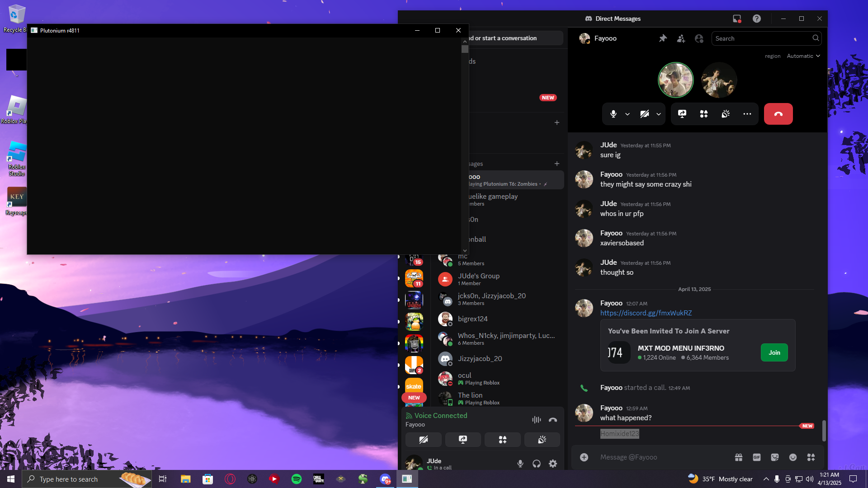Click the Windows taskbar search box
This screenshot has width=868, height=488.
tap(86, 479)
